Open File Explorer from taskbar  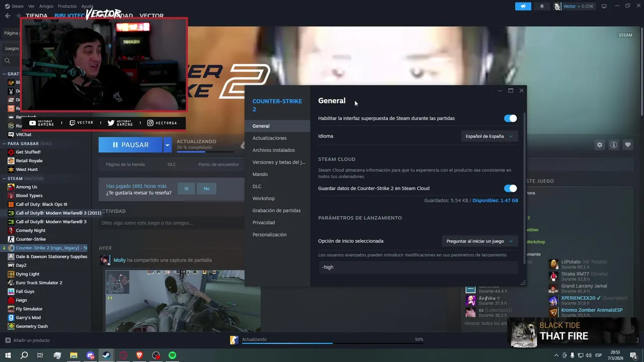tap(73, 355)
